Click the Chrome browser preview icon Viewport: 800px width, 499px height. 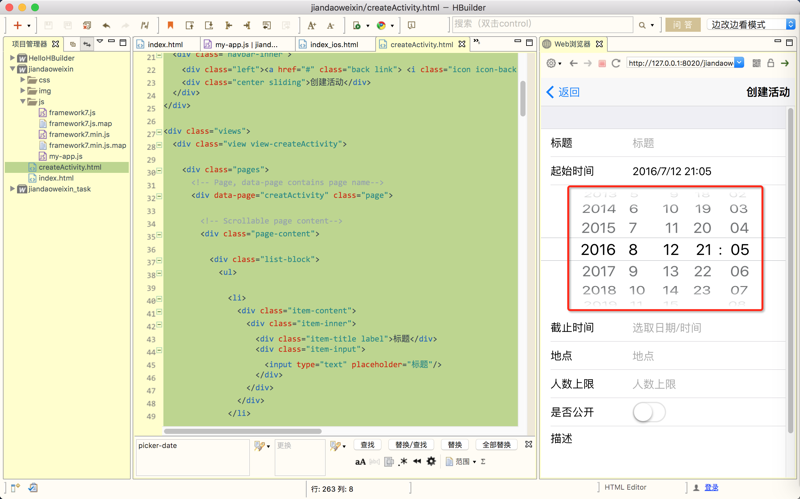(x=381, y=25)
